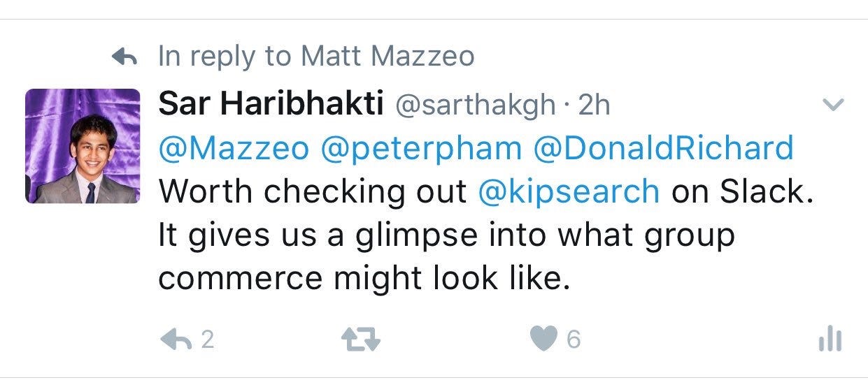The width and height of the screenshot is (868, 380).
Task: Open the @sarthakgh handle
Action: (476, 105)
